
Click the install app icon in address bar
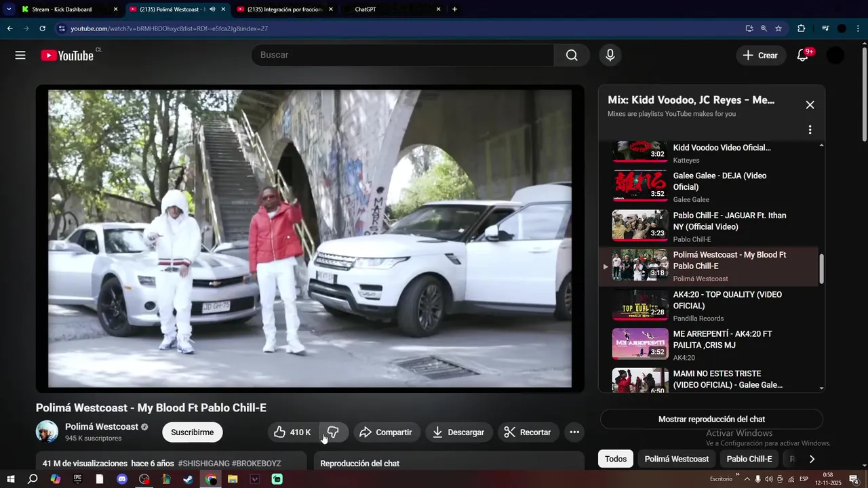tap(749, 28)
